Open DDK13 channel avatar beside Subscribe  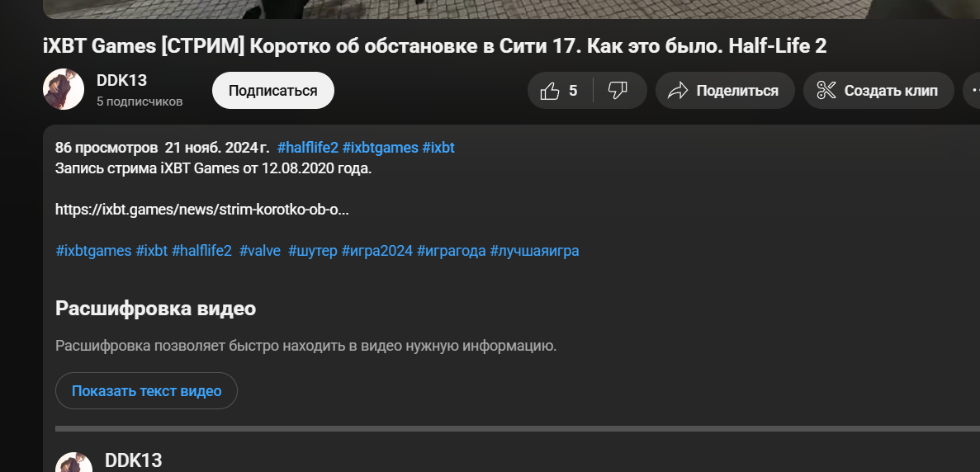64,90
